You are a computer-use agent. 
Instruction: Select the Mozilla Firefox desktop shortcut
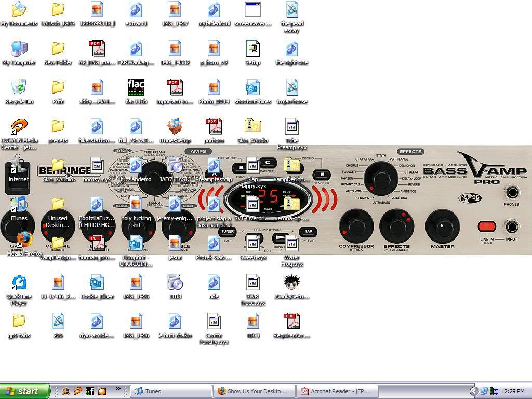pyautogui.click(x=24, y=240)
